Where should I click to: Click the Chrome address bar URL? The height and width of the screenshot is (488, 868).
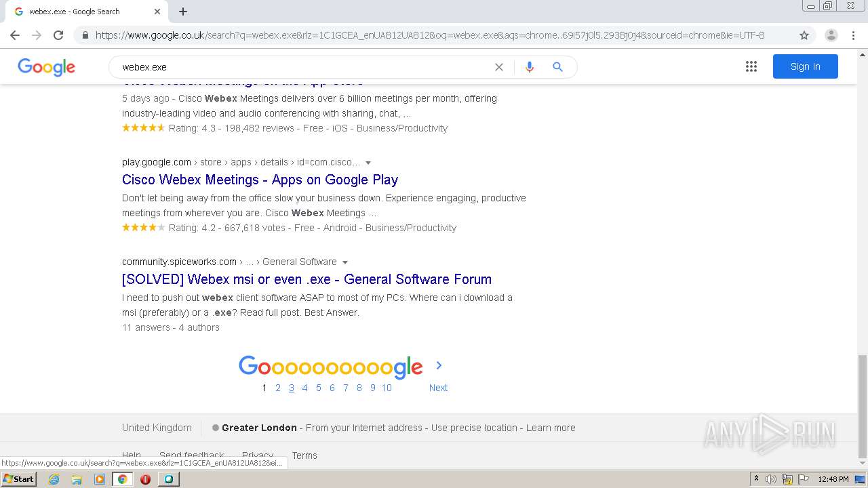430,35
